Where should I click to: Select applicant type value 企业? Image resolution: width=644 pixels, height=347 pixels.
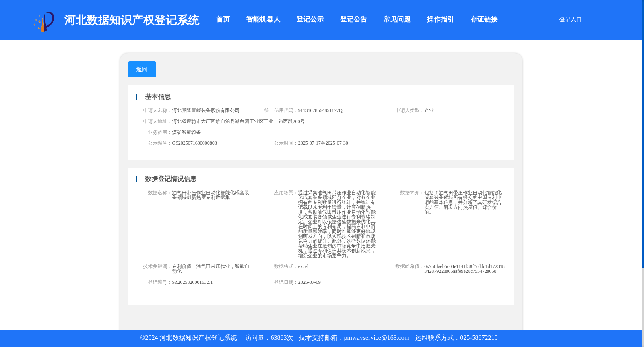[x=429, y=110]
